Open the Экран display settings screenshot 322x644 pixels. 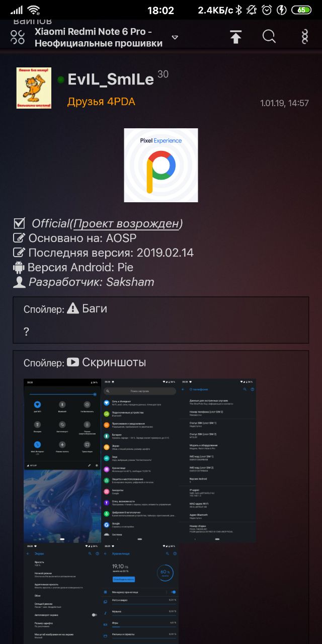pyautogui.click(x=62, y=593)
